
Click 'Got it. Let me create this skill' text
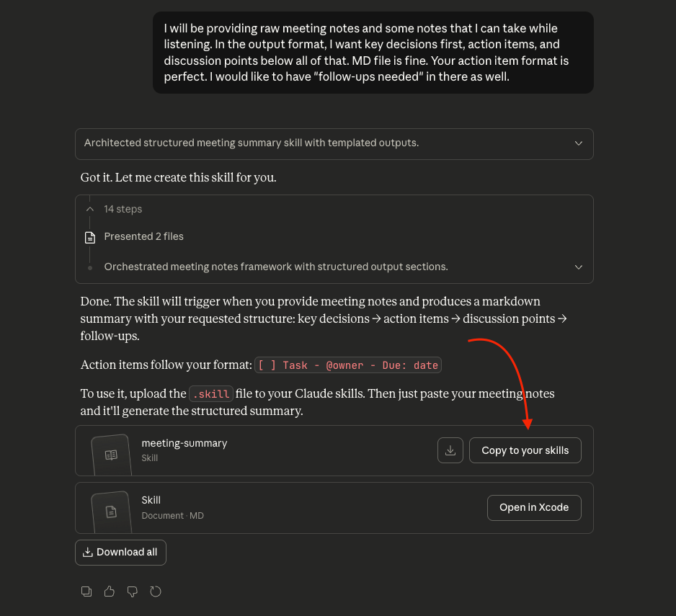pyautogui.click(x=179, y=178)
